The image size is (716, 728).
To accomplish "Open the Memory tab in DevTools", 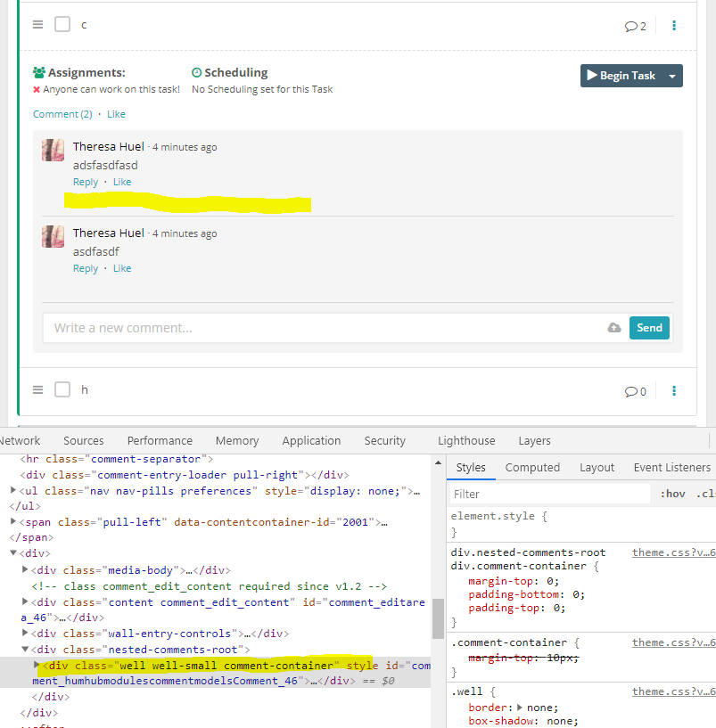I will [x=237, y=440].
